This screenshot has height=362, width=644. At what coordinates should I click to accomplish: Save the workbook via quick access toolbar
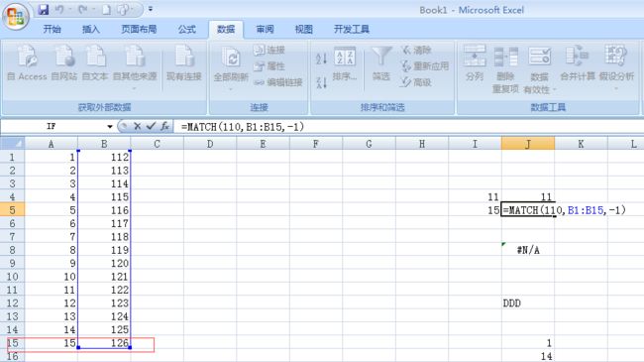coord(44,10)
